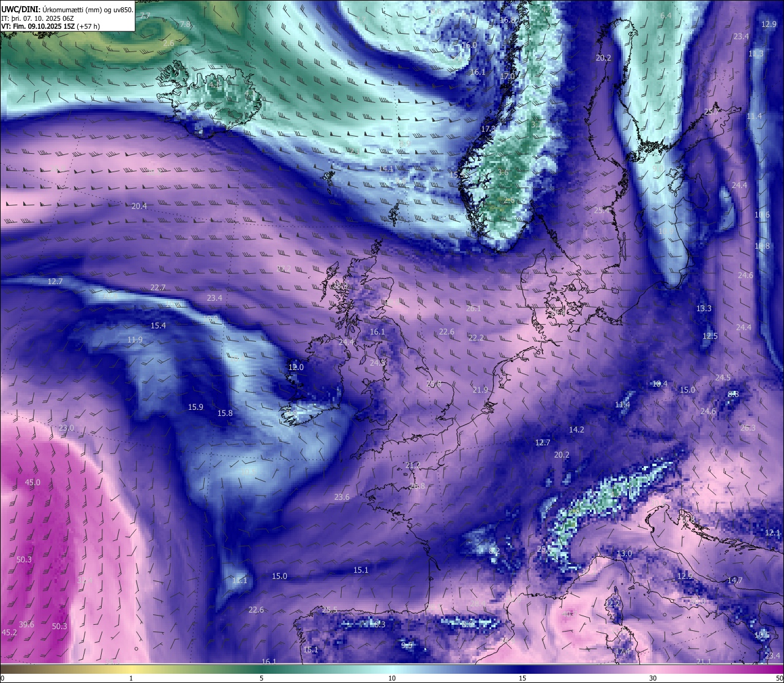Image resolution: width=784 pixels, height=683 pixels.
Task: Click the 6.4 value label
Action: [x=666, y=16]
